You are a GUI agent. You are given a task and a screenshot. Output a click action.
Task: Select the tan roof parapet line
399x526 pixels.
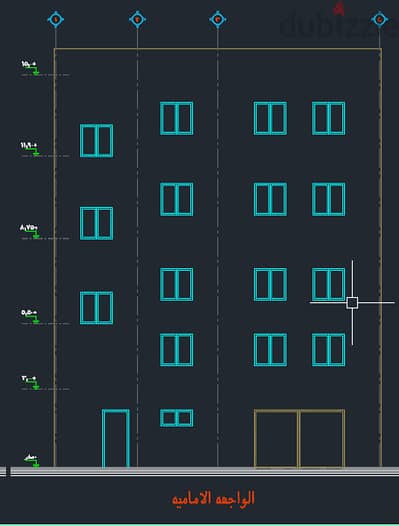pyautogui.click(x=218, y=49)
